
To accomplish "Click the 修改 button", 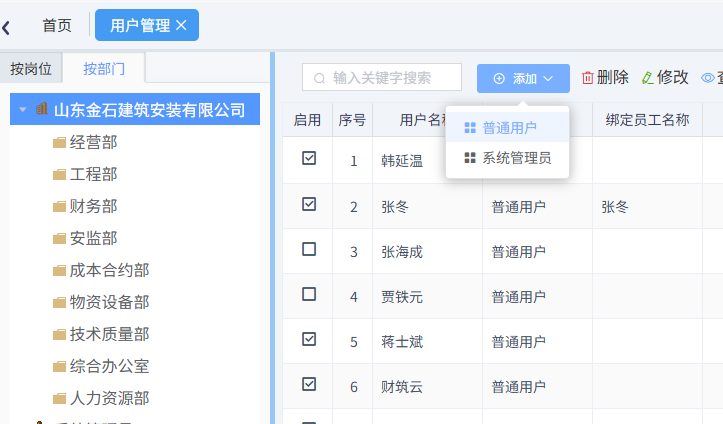I will 665,77.
